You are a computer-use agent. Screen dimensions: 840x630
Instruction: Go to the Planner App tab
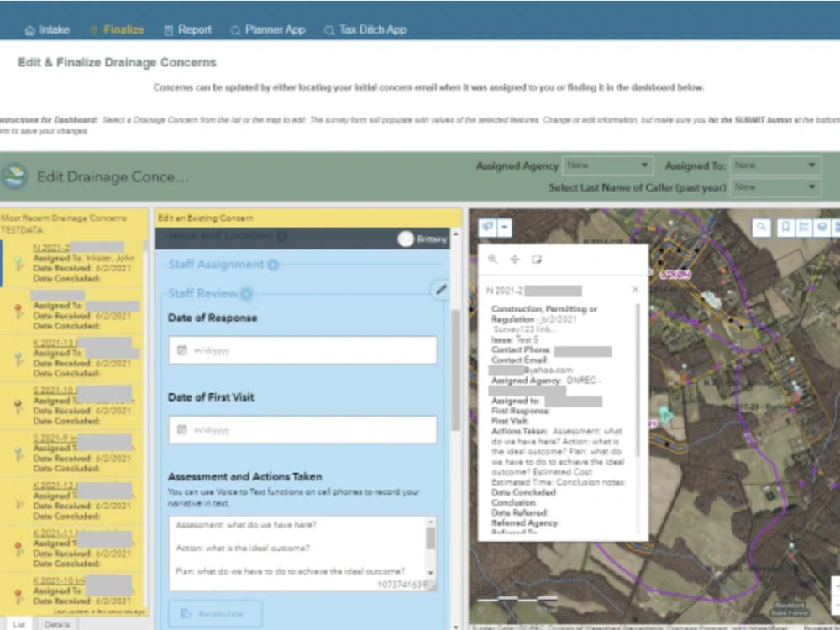(268, 30)
